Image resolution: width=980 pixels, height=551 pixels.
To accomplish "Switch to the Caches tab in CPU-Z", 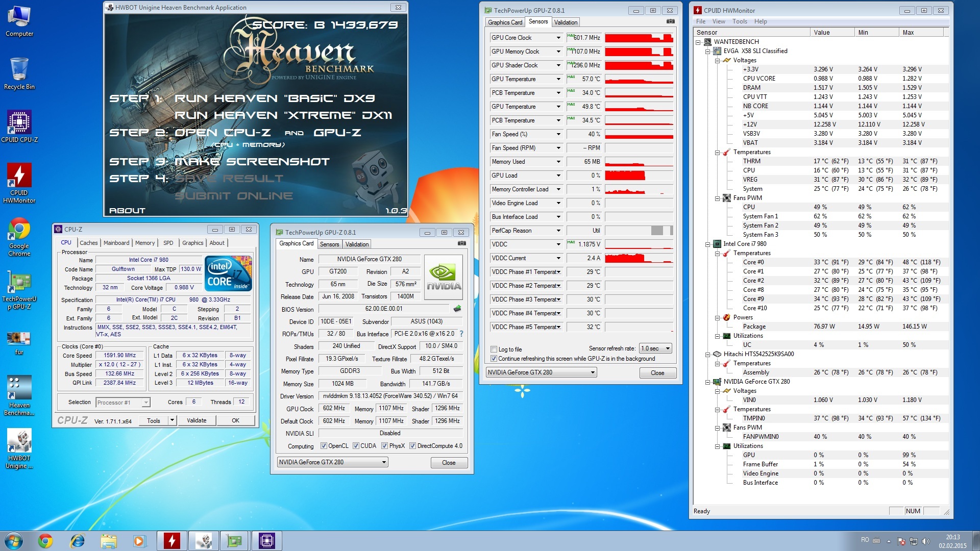I will pyautogui.click(x=88, y=243).
